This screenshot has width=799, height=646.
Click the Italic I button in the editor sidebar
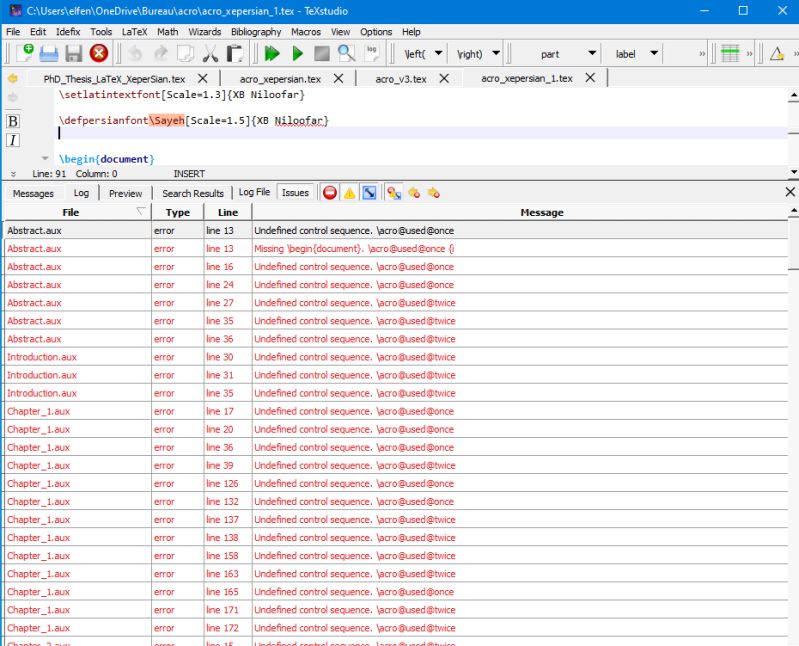(13, 140)
